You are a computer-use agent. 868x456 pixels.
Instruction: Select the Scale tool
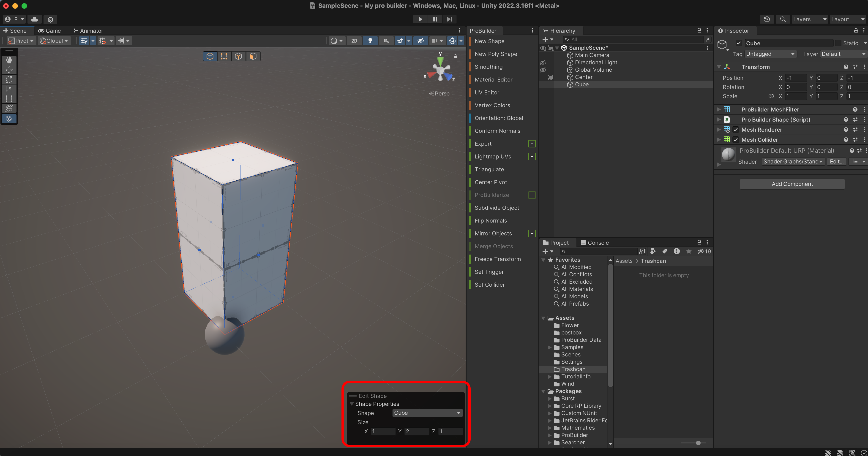coord(9,89)
